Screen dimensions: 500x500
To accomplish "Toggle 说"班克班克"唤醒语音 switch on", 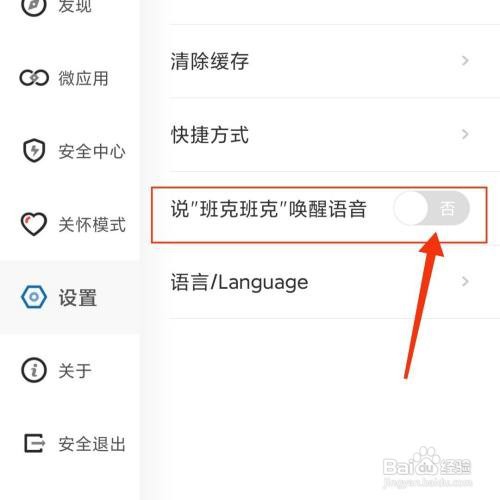I will tap(431, 209).
